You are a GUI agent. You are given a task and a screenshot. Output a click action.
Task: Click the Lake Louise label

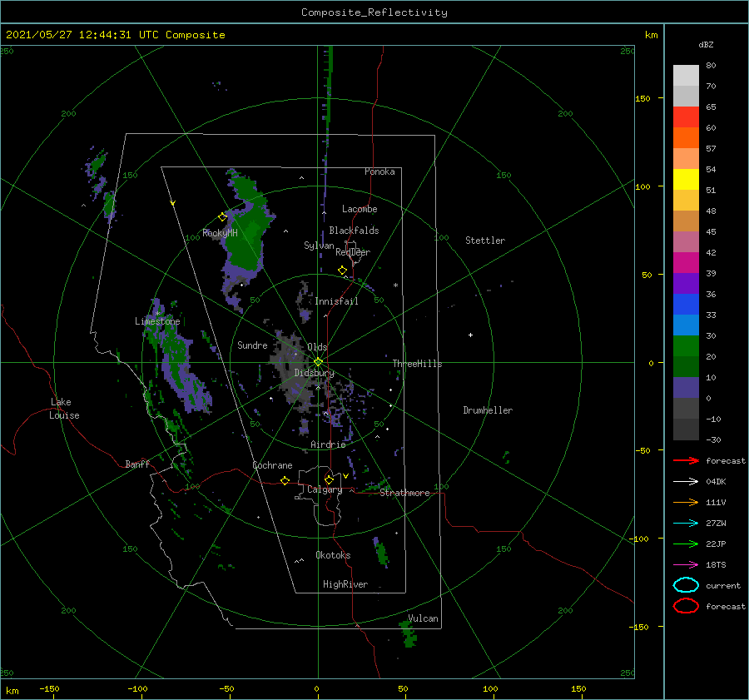click(64, 409)
